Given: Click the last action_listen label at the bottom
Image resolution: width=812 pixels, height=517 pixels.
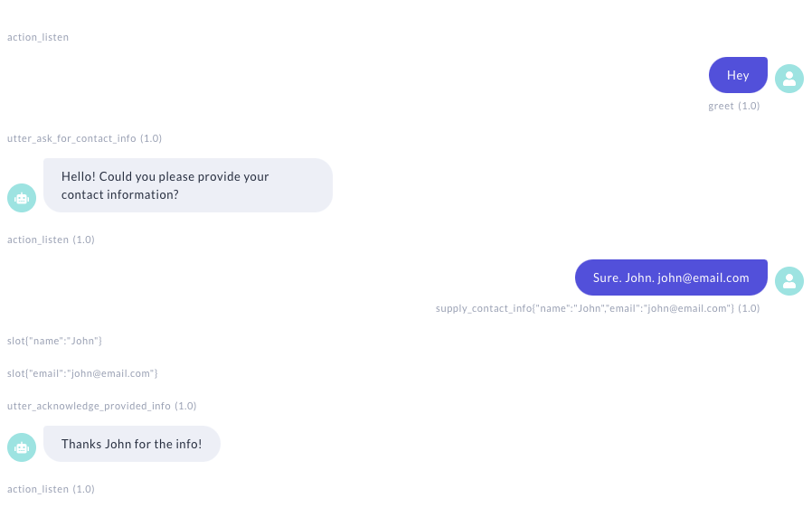Looking at the screenshot, I should [x=38, y=489].
